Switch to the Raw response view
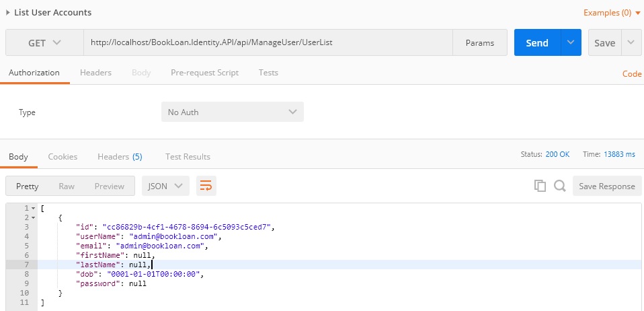This screenshot has width=644, height=311. [x=67, y=186]
